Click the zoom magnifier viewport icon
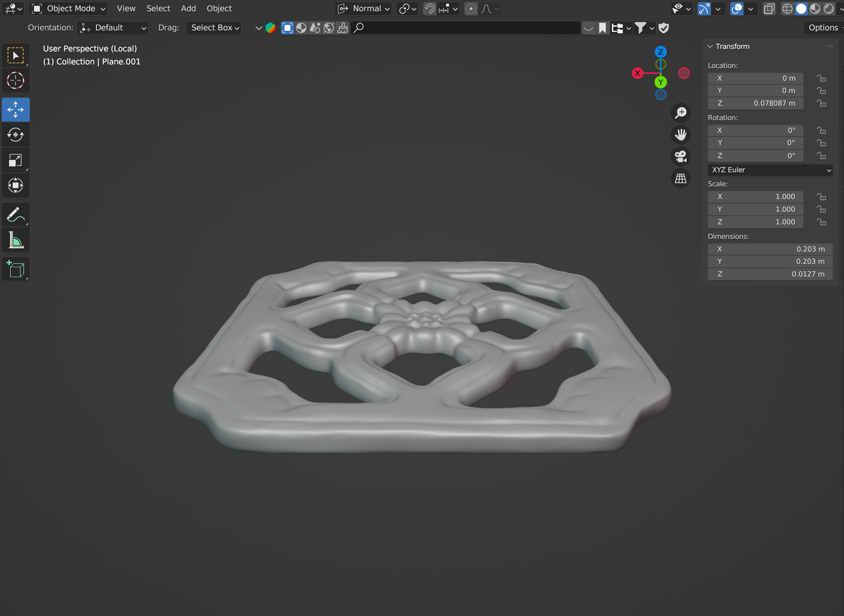Image resolution: width=844 pixels, height=616 pixels. tap(680, 113)
